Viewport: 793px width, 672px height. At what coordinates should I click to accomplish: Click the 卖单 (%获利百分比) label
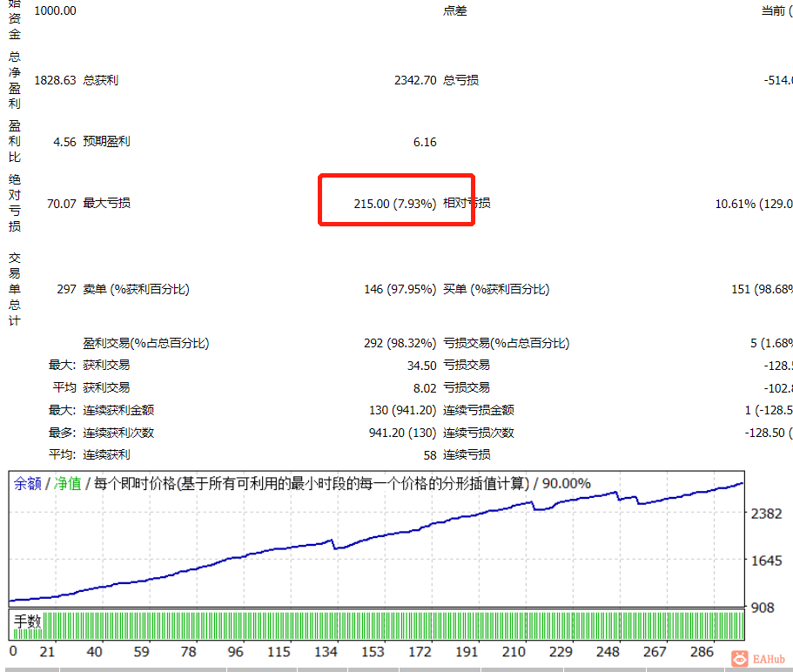(x=136, y=289)
